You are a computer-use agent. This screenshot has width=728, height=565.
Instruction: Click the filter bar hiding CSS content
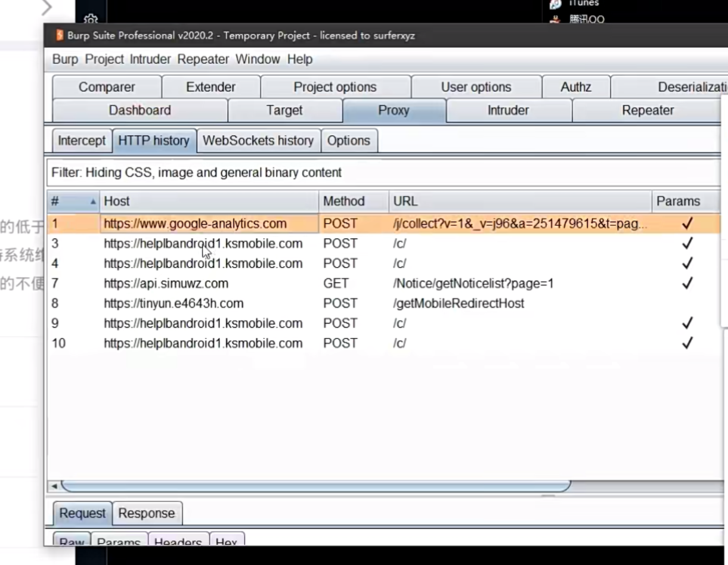(384, 173)
